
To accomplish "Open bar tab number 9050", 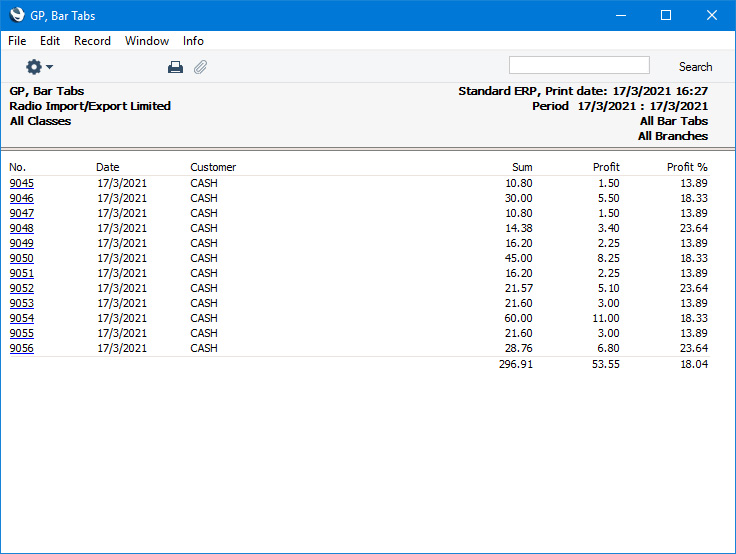I will point(22,258).
